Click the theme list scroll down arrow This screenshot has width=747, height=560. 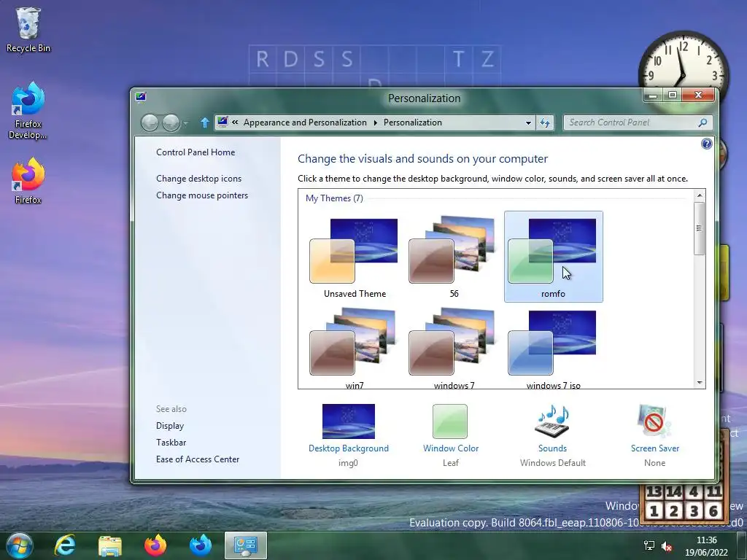click(x=700, y=382)
